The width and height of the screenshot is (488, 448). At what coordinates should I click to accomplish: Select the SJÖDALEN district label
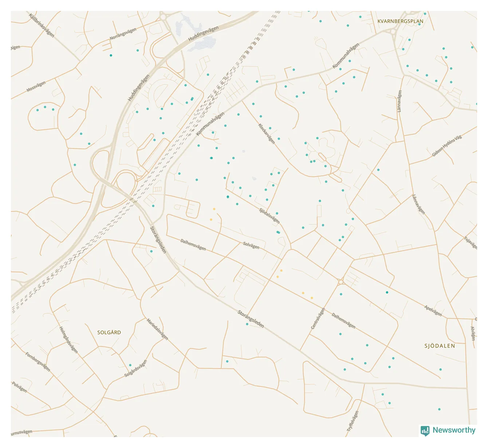[440, 346]
